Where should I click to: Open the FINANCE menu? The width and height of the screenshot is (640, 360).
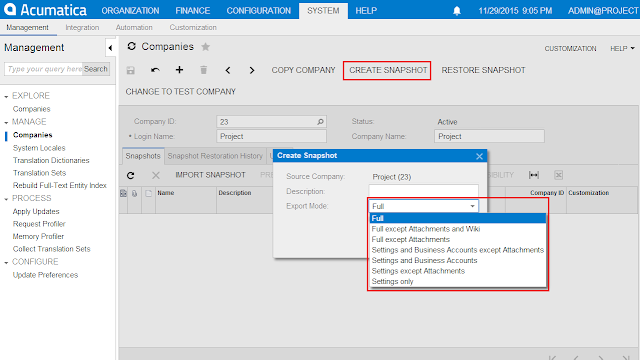pos(193,11)
